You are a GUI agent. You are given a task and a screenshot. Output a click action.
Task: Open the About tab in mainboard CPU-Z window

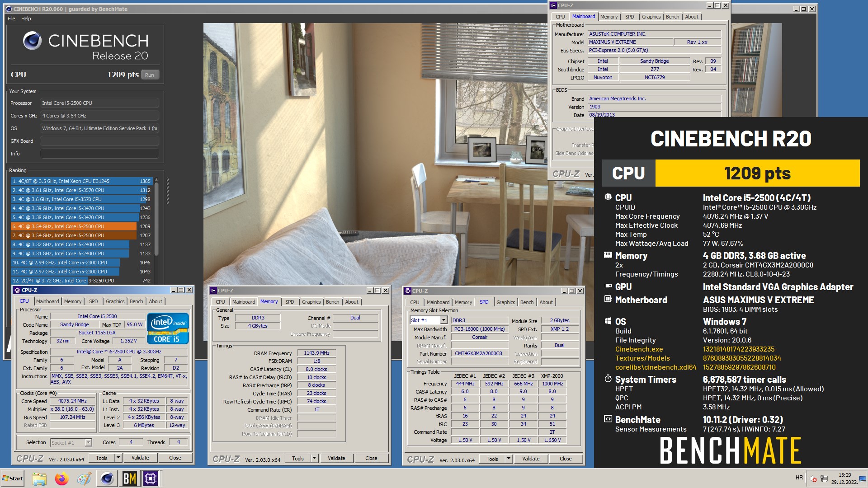691,17
